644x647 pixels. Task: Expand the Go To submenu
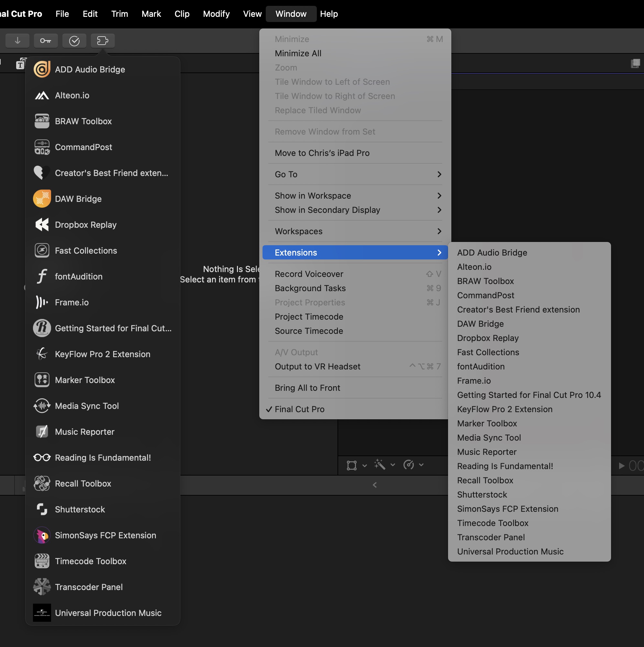tap(354, 174)
